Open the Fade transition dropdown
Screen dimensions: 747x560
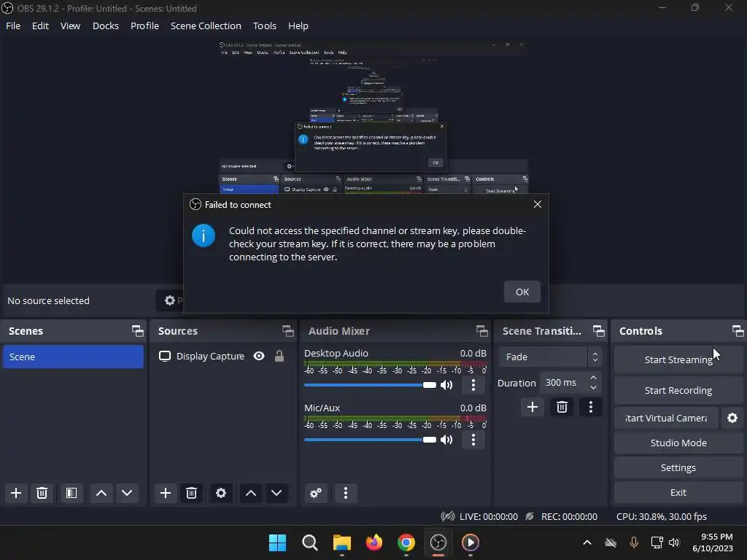tap(550, 357)
